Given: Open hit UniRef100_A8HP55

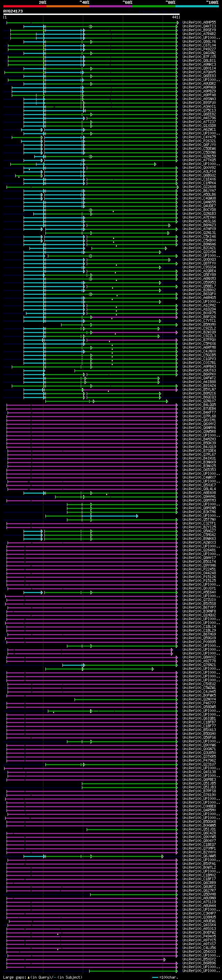Looking at the screenshot, I should pos(199,23).
